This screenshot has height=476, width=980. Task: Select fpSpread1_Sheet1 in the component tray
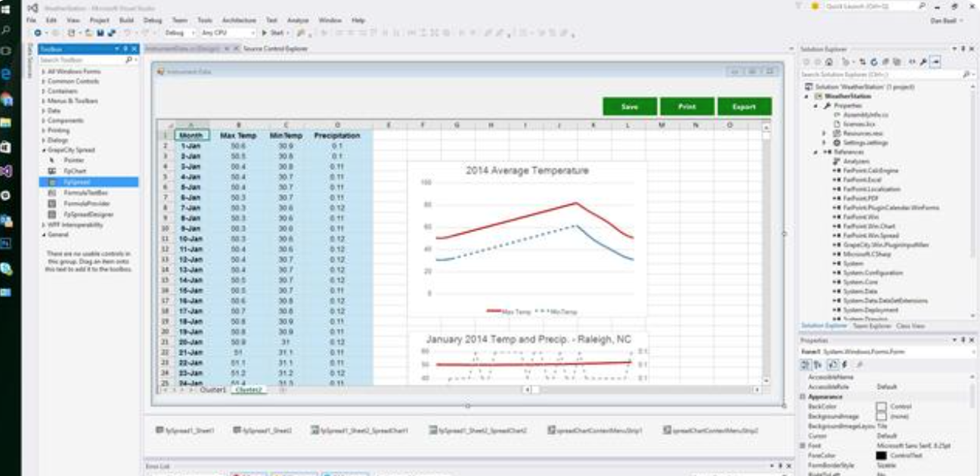(185, 430)
